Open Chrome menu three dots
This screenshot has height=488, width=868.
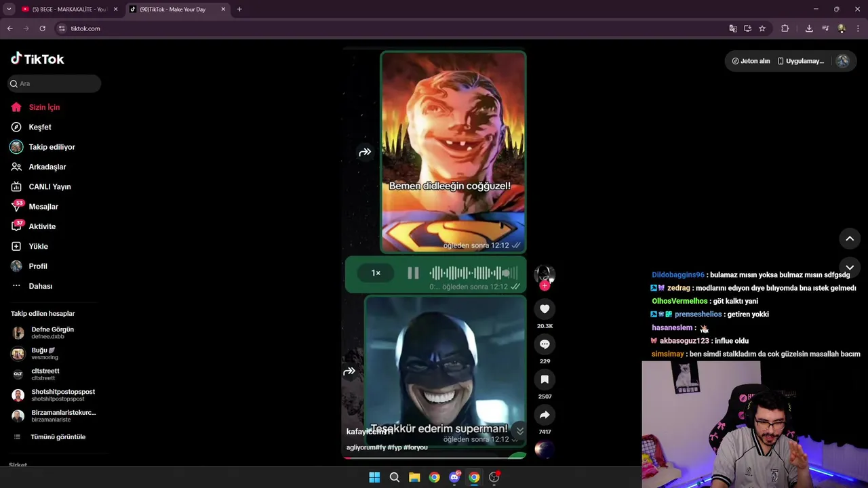coord(859,28)
